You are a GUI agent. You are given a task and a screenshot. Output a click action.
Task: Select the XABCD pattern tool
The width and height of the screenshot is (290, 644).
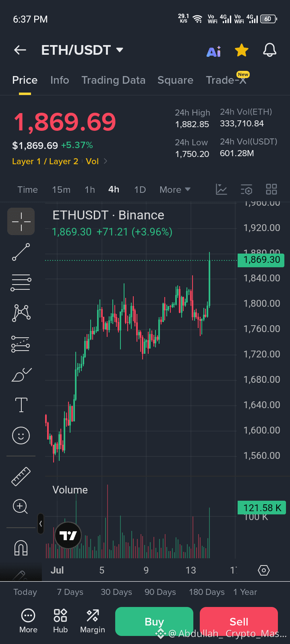[21, 313]
